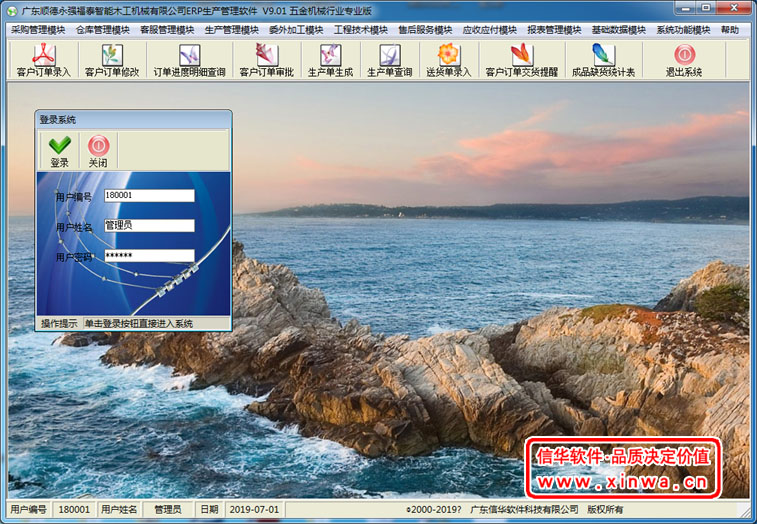
Task: Open 采购管理模块 menu
Action: pyautogui.click(x=38, y=30)
